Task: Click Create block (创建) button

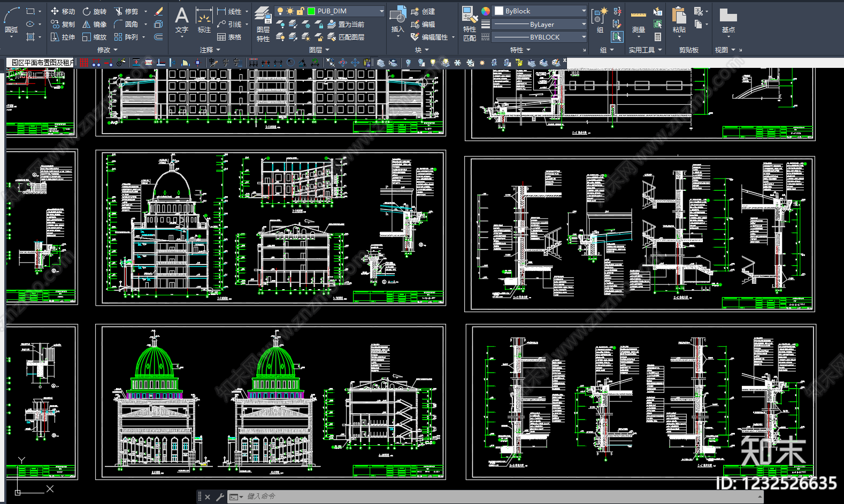Action: pos(423,11)
